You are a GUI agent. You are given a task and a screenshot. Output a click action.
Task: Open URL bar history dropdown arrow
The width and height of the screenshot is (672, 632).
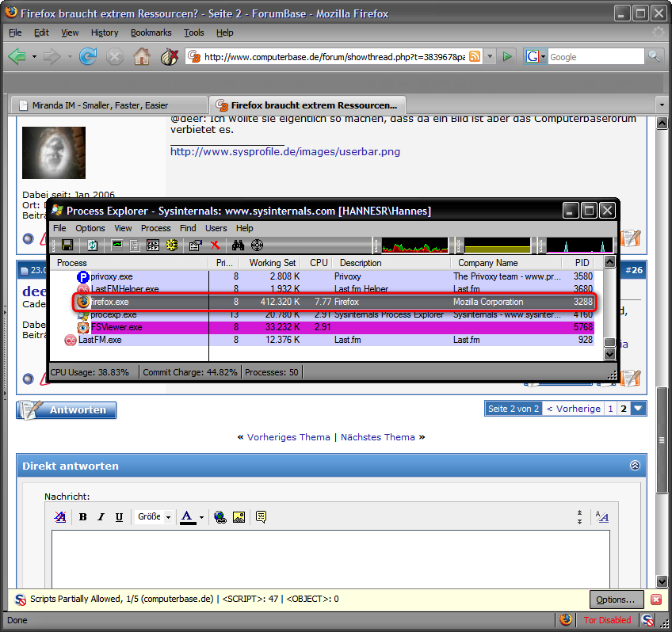click(x=491, y=56)
